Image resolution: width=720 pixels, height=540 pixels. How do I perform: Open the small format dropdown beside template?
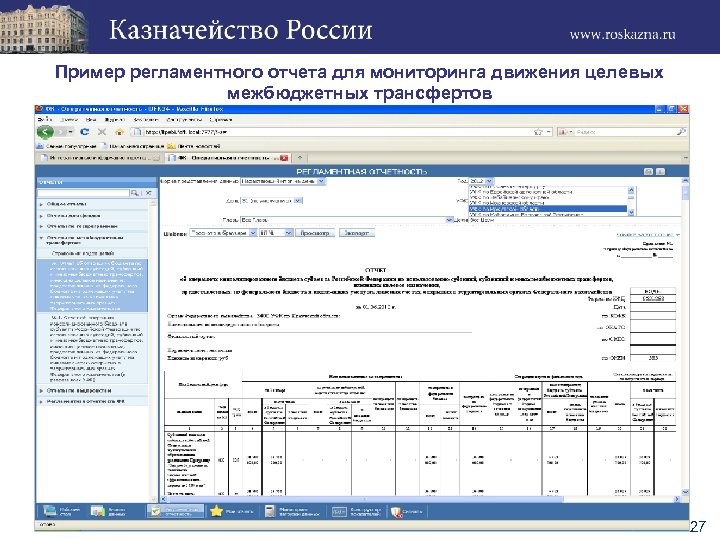(276, 233)
